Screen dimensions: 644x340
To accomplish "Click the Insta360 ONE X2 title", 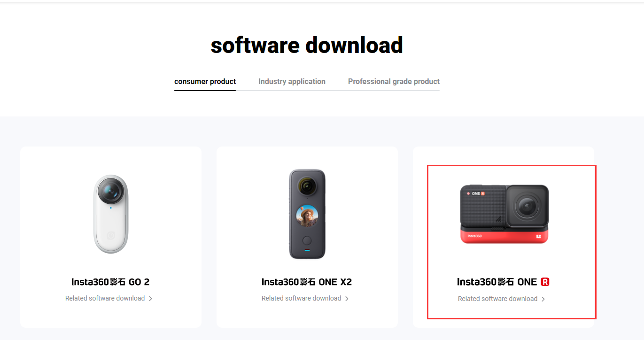I will coord(307,282).
